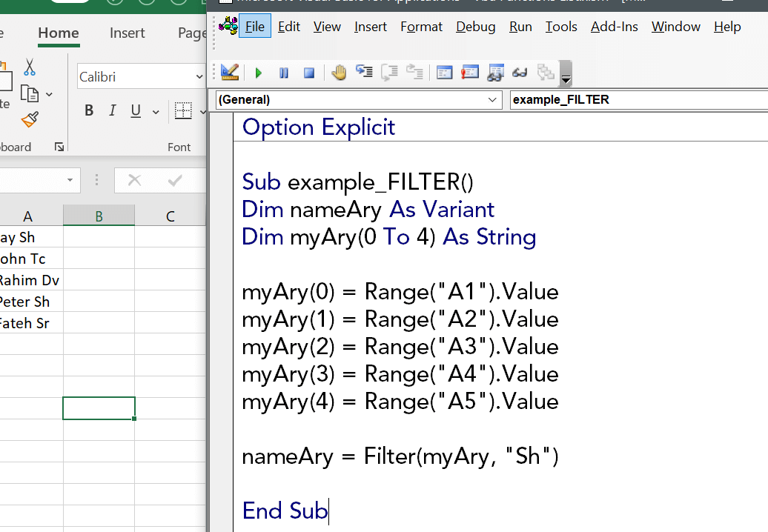Toggle underline formatting
This screenshot has width=768, height=532.
point(134,110)
